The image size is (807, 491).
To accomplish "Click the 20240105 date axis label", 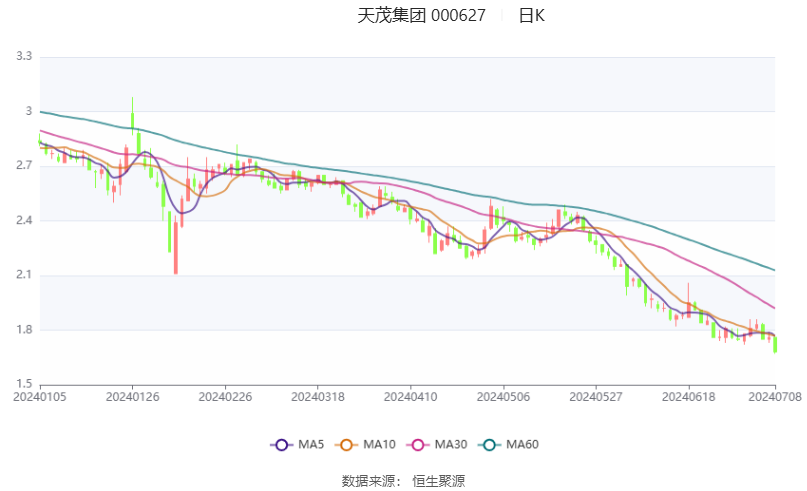I will click(40, 397).
